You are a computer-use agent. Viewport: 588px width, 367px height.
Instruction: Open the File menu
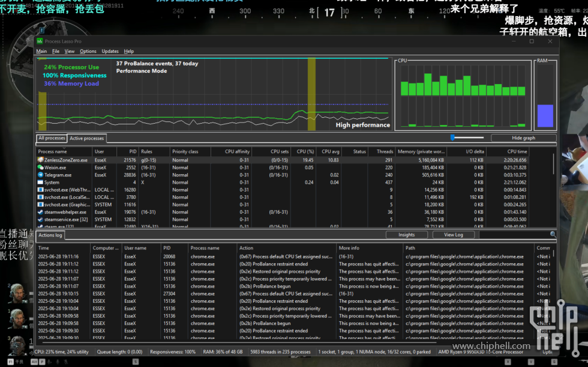coord(56,52)
